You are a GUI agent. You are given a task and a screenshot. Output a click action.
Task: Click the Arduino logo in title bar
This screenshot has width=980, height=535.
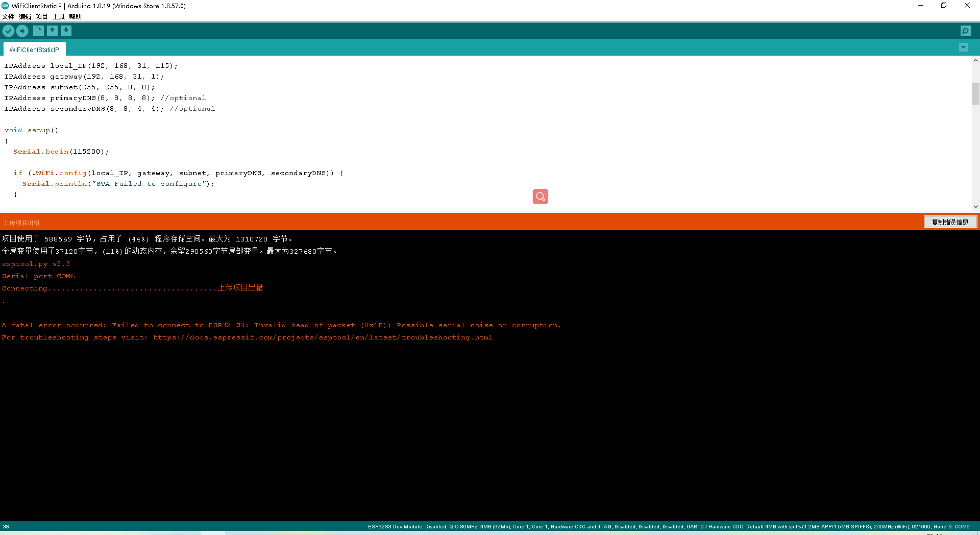coord(5,6)
